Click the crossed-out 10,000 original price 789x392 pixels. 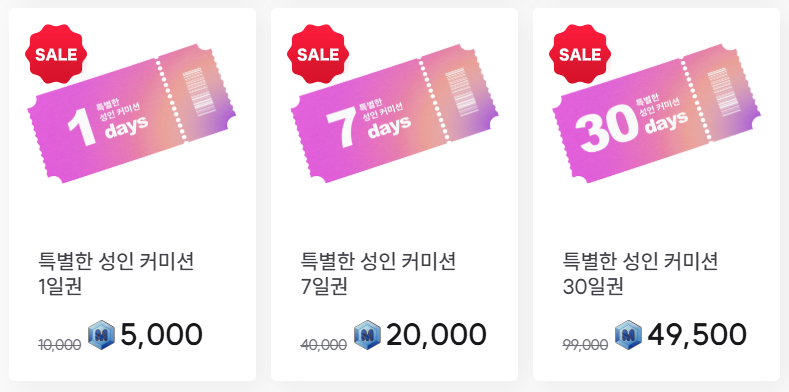[60, 345]
